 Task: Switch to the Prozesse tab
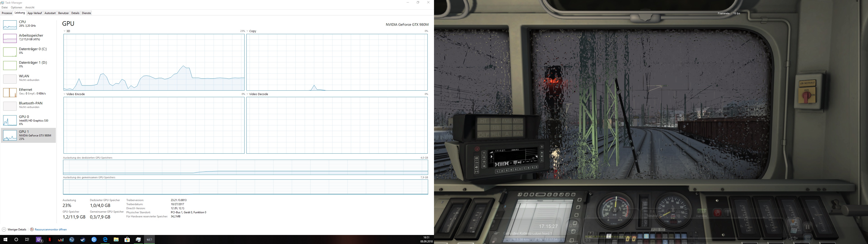[7, 13]
